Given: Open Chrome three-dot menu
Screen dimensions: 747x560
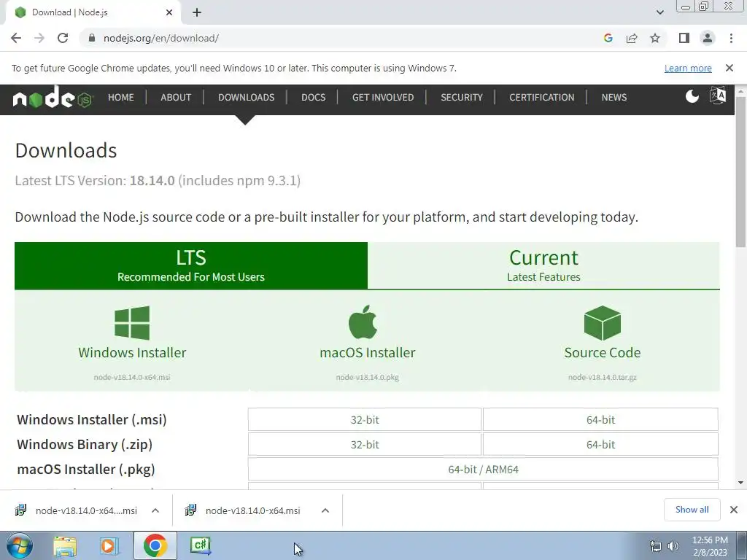Looking at the screenshot, I should pos(731,38).
